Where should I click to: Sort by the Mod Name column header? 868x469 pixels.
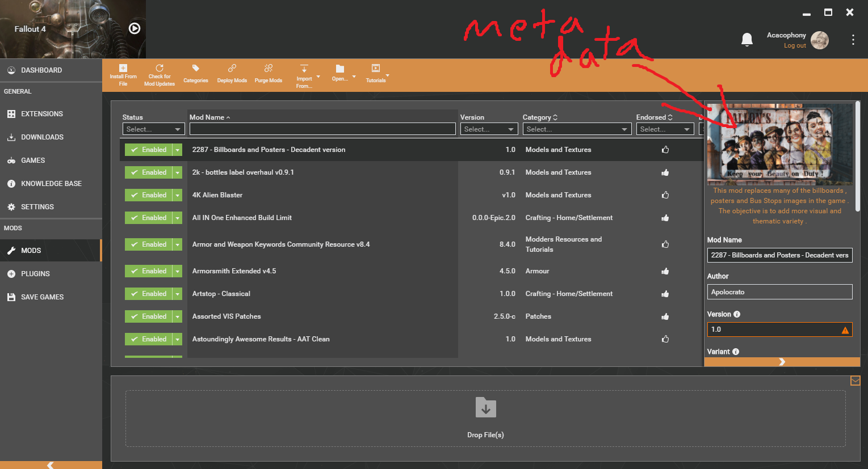tap(209, 117)
